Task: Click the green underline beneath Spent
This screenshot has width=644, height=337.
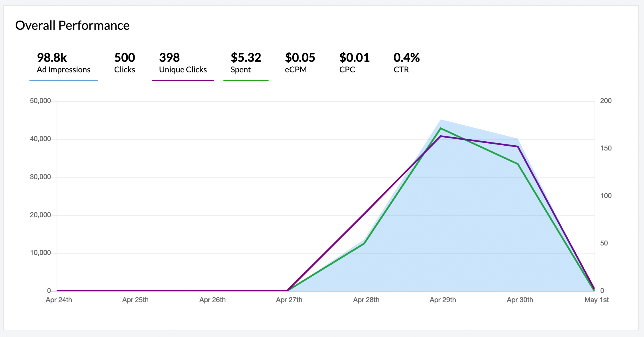Action: click(x=246, y=80)
